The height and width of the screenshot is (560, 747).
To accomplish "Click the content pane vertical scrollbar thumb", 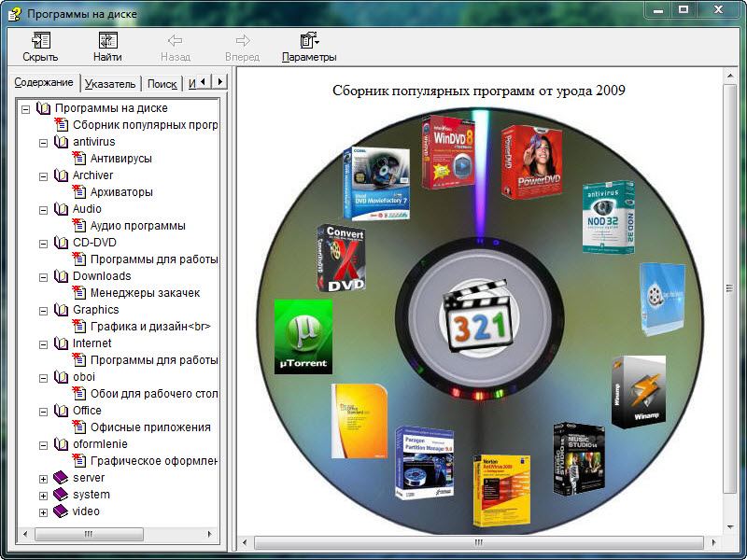I will (x=729, y=288).
